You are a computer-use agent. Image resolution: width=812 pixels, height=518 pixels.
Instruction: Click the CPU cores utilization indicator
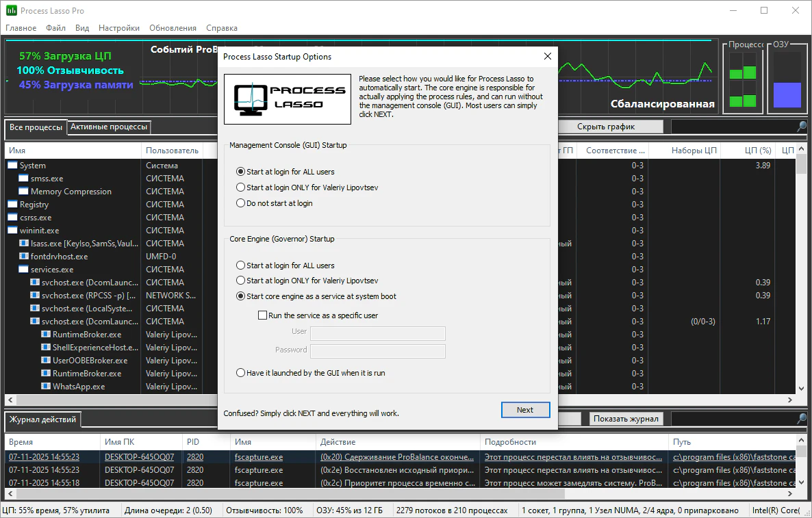pos(743,79)
